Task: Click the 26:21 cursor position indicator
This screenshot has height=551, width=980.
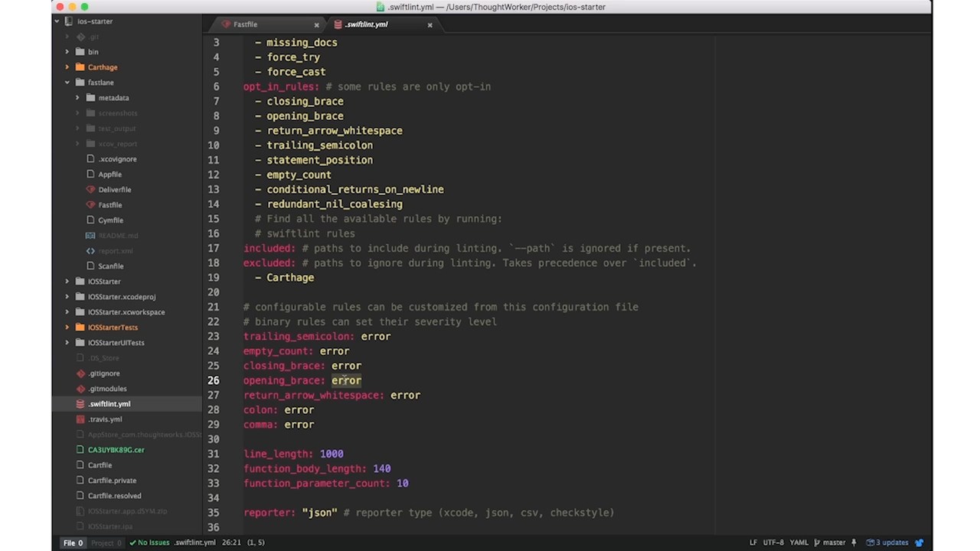Action: coord(231,543)
